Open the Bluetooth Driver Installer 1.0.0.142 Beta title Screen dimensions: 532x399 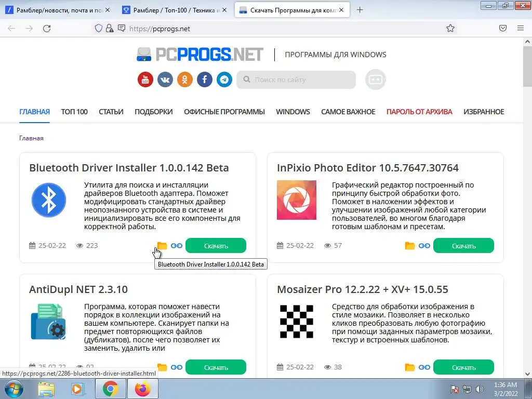point(129,168)
